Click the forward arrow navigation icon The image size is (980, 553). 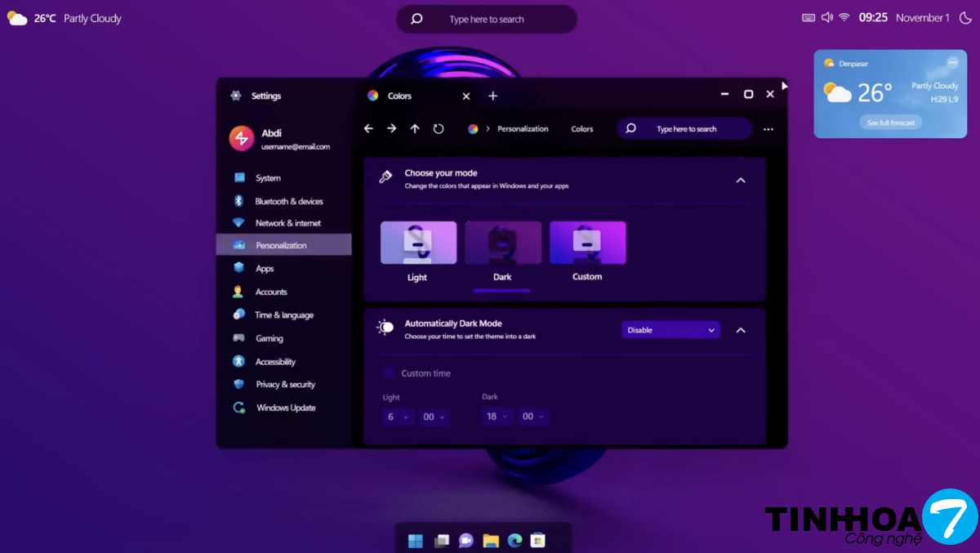click(x=391, y=129)
